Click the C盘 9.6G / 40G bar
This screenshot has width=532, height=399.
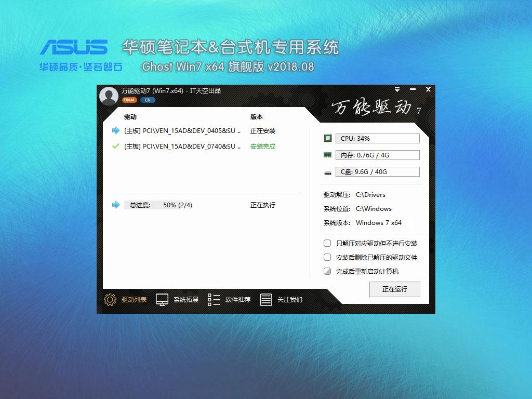pos(378,171)
